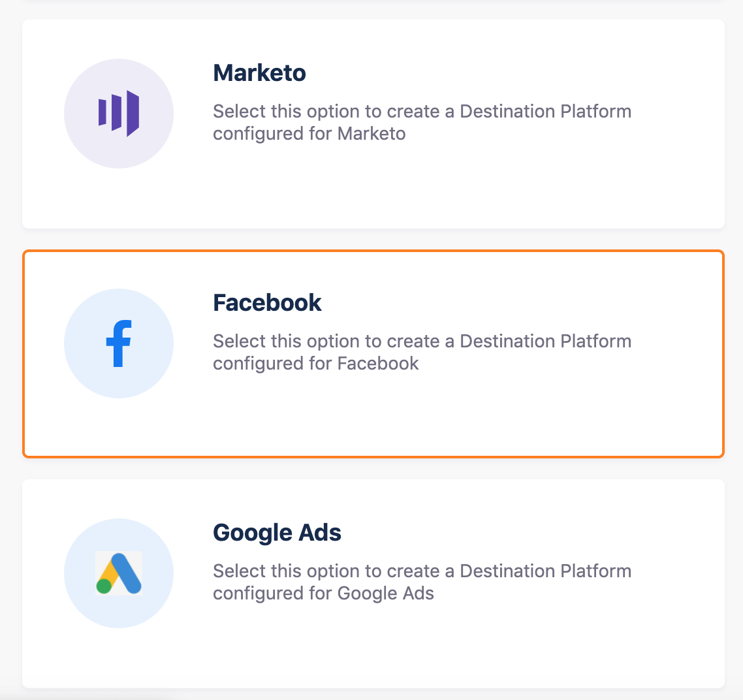
Task: Select the Google Ads destination platform card
Action: click(373, 584)
